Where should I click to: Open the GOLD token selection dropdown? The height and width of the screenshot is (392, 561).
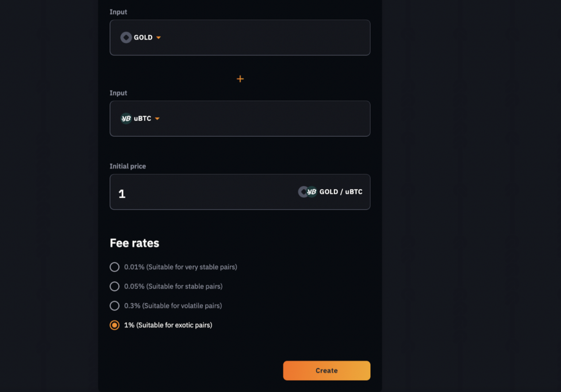(141, 37)
